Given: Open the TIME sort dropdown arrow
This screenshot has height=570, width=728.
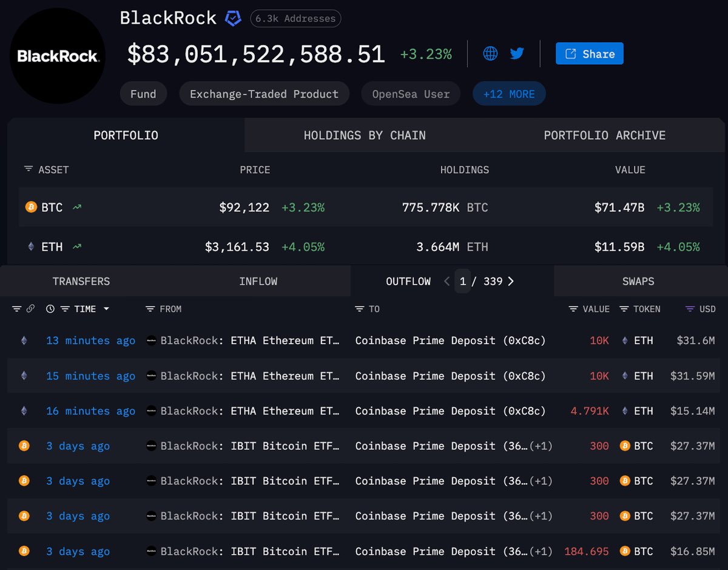Looking at the screenshot, I should tap(106, 309).
